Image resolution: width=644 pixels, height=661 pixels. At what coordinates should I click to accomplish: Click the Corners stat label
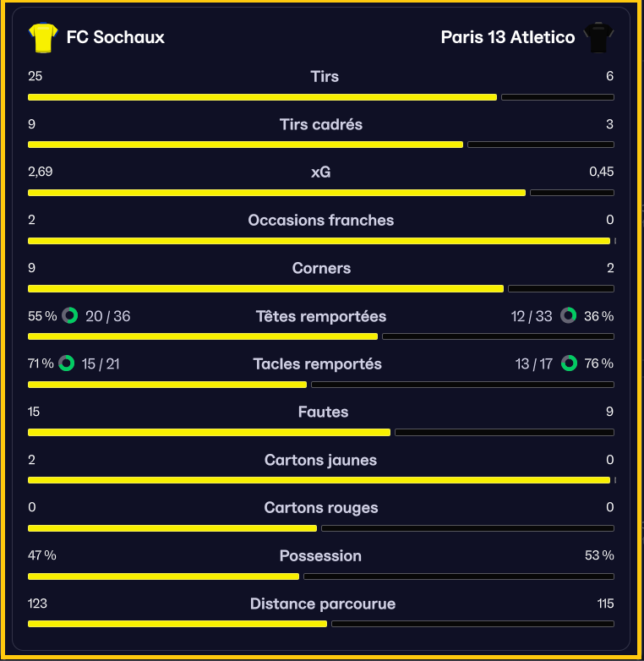pyautogui.click(x=321, y=268)
